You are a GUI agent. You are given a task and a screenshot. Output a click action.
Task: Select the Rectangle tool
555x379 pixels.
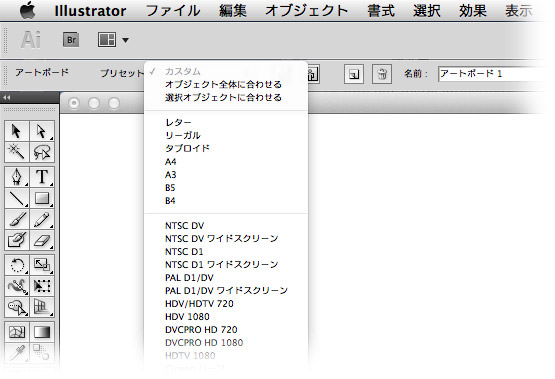pos(42,198)
